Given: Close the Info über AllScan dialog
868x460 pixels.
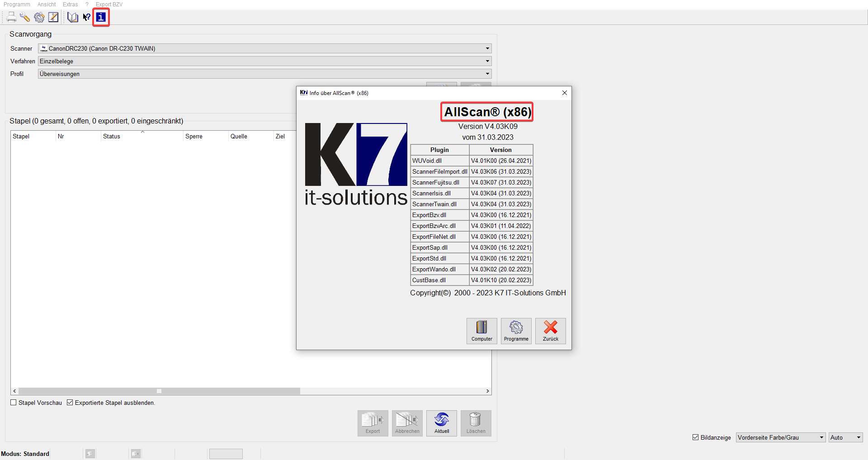Looking at the screenshot, I should tap(564, 93).
